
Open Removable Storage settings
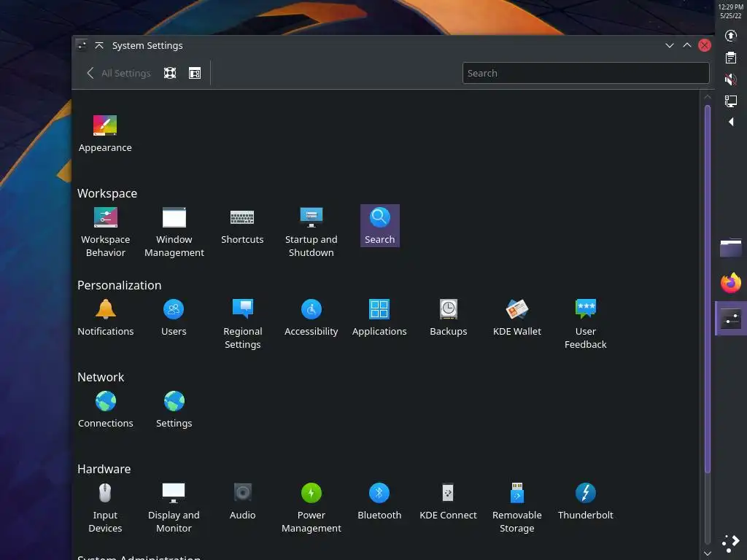517,508
